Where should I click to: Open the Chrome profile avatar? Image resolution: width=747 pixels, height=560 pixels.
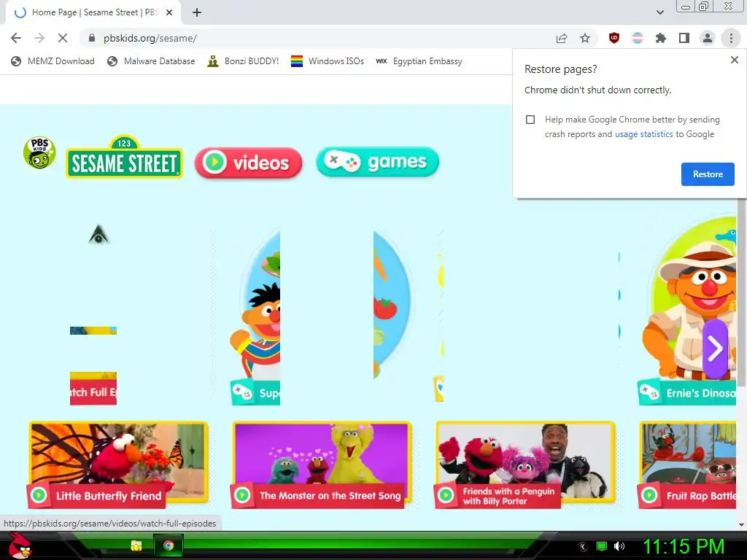[x=708, y=38]
